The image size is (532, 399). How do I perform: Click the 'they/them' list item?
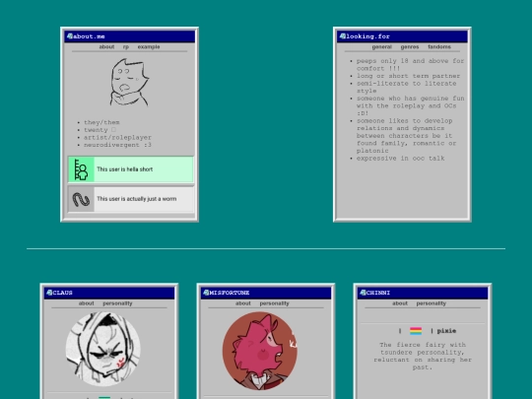pyautogui.click(x=101, y=122)
